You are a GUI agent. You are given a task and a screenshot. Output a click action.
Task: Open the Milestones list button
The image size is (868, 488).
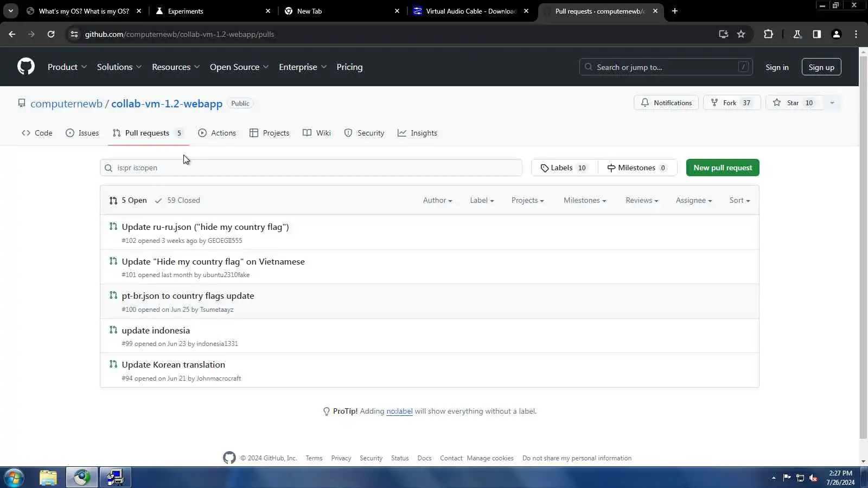(x=637, y=168)
